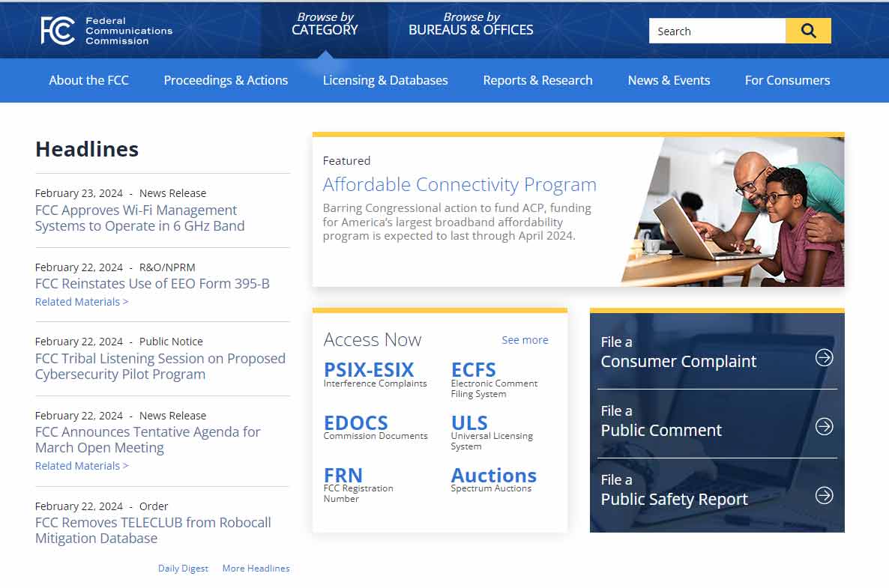889x588 pixels.
Task: Open the Proceedings & Actions menu
Action: pyautogui.click(x=226, y=80)
